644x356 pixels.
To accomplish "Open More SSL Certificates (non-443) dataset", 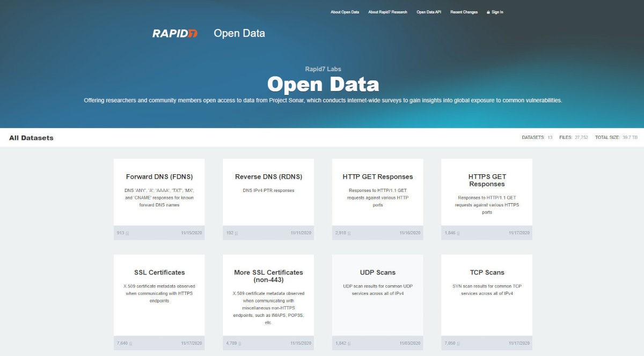I will pos(268,276).
